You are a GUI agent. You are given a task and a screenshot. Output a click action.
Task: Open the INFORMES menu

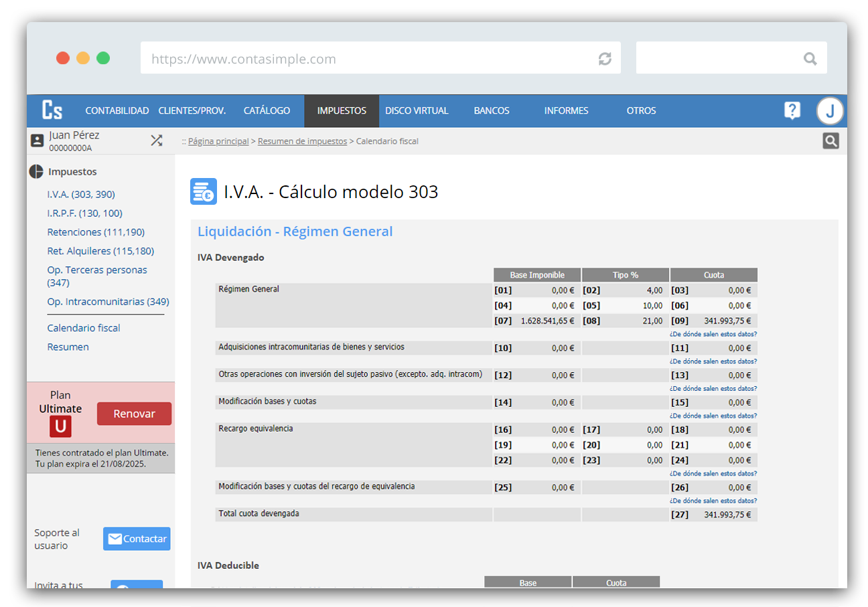coord(566,111)
